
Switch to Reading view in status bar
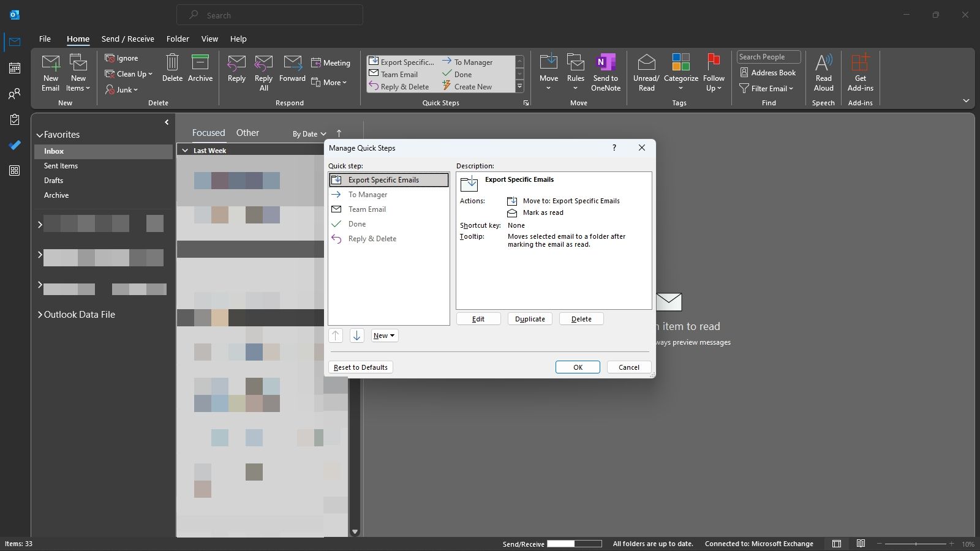click(861, 544)
